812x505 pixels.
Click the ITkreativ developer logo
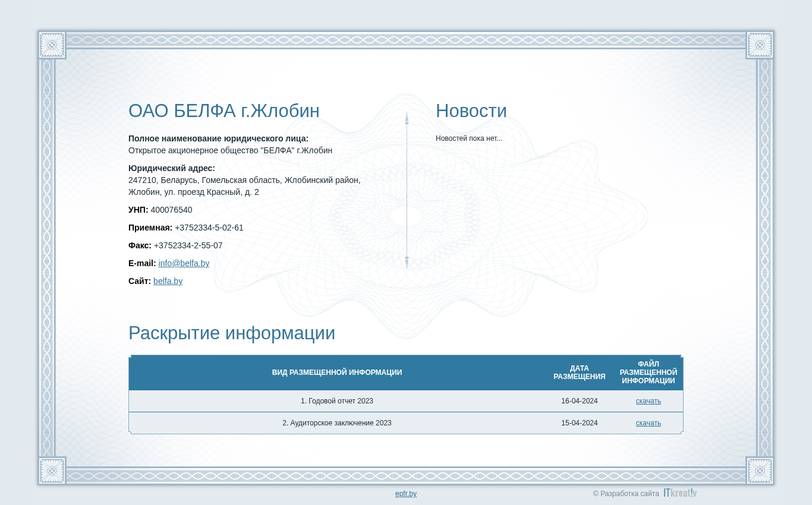tap(680, 493)
